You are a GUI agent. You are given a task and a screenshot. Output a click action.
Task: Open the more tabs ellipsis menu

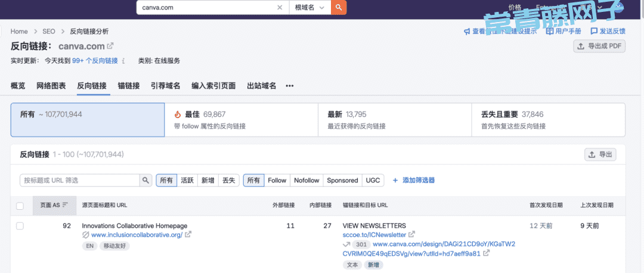[x=290, y=86]
